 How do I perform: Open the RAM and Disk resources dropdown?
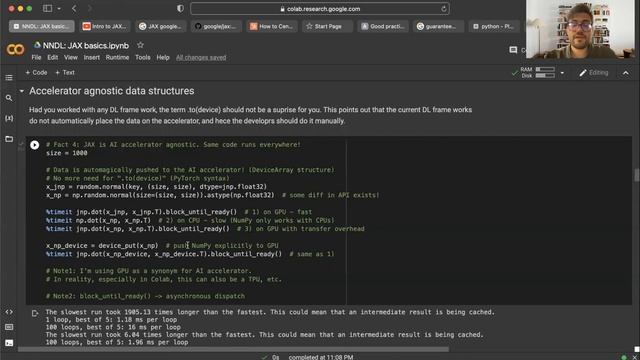562,73
